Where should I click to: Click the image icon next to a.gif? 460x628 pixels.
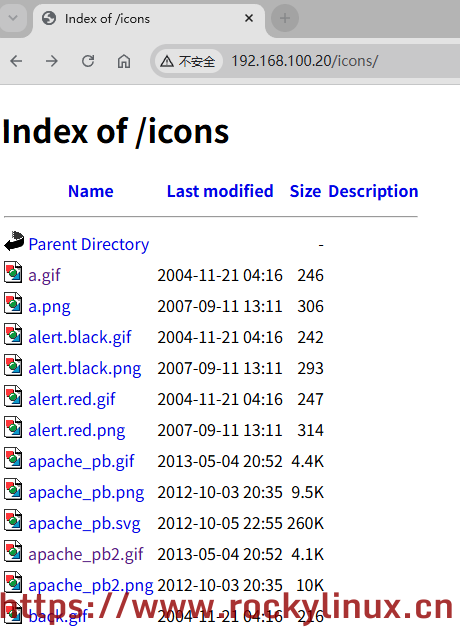pyautogui.click(x=13, y=272)
